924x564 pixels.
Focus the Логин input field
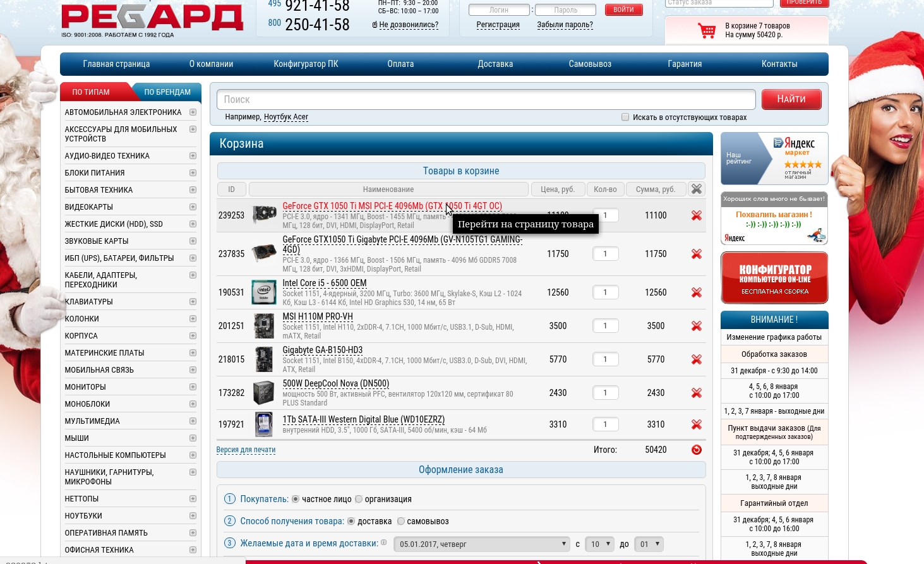[x=499, y=10]
